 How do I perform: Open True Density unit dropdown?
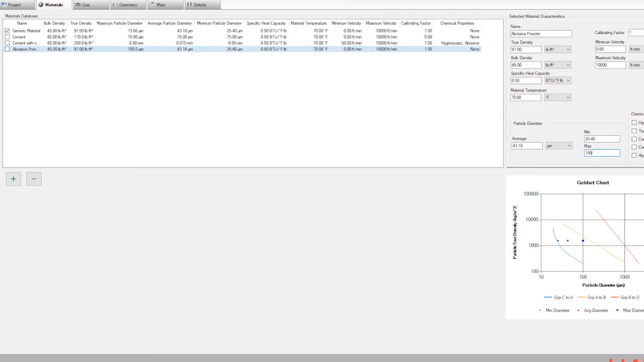(x=557, y=49)
